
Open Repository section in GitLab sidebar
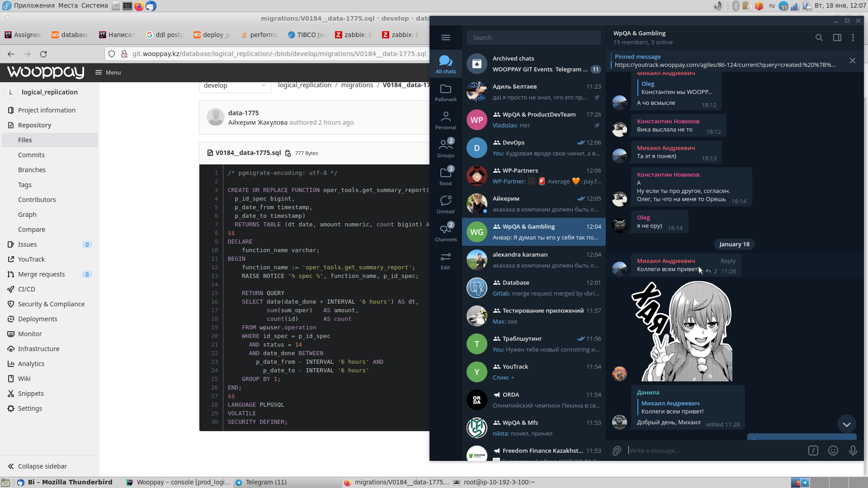coord(34,125)
